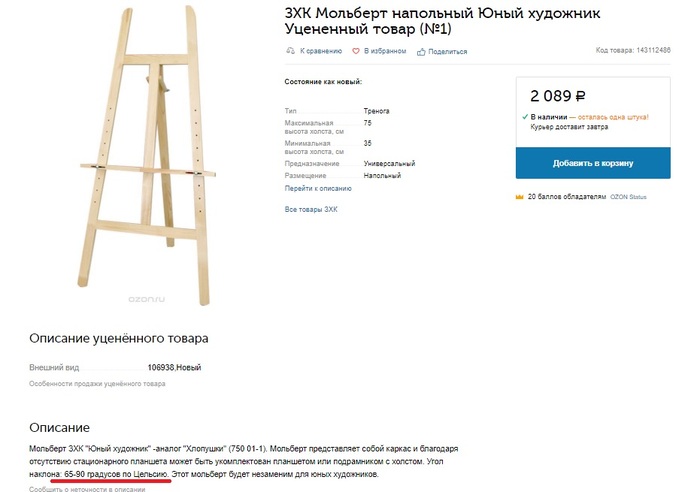Open OZON Status link
Image resolution: width=700 pixels, height=492 pixels.
click(628, 197)
